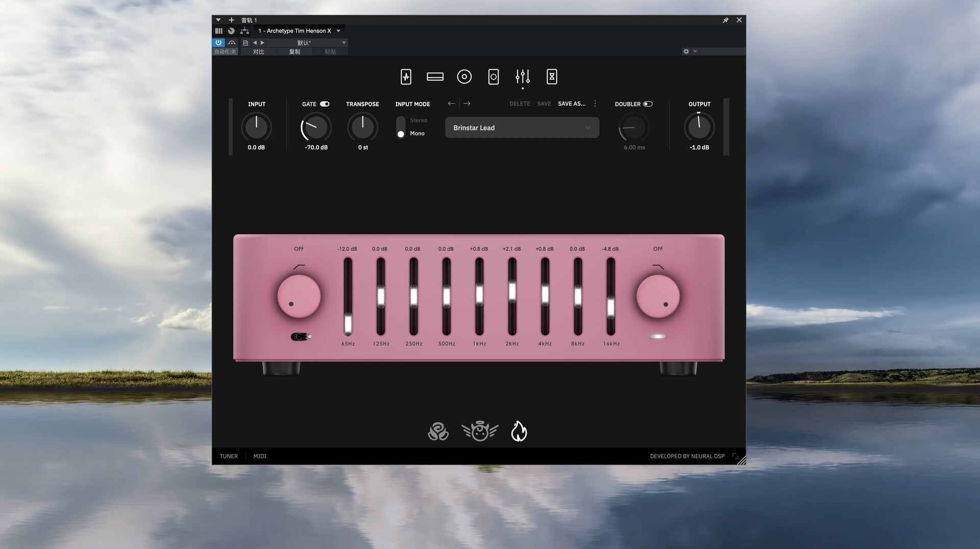Click the SAVE AS... button

(x=571, y=104)
